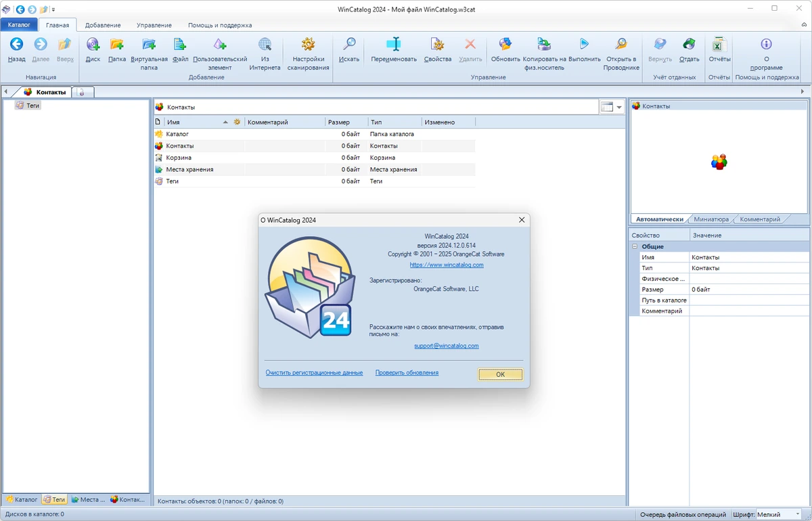This screenshot has width=812, height=521.
Task: Open Настройки сканирования settings icon
Action: 308,45
